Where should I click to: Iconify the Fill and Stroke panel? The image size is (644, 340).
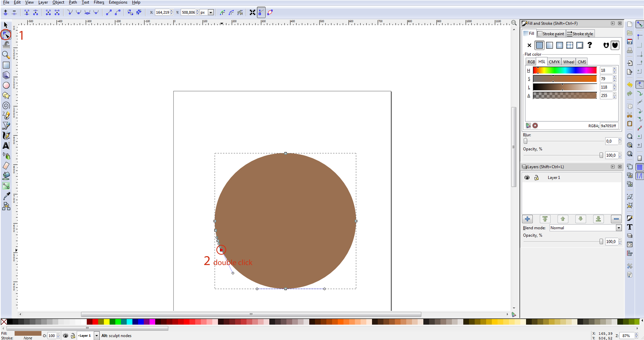(x=613, y=23)
